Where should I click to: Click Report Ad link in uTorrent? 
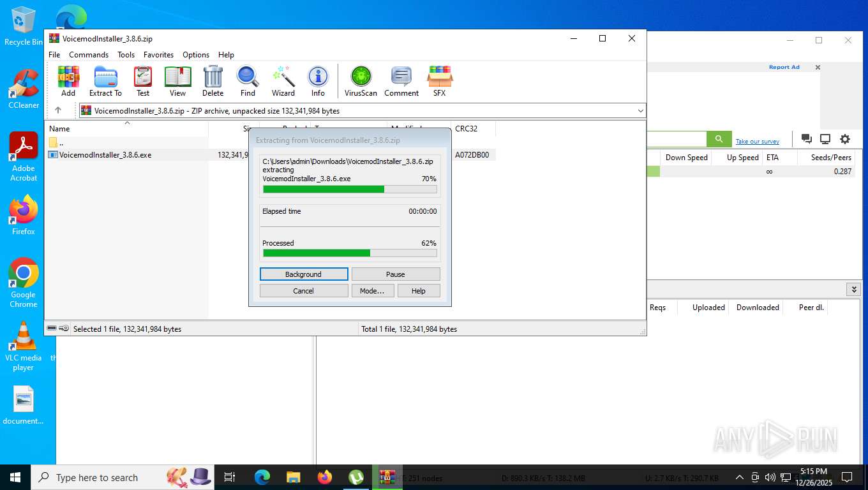pos(784,67)
